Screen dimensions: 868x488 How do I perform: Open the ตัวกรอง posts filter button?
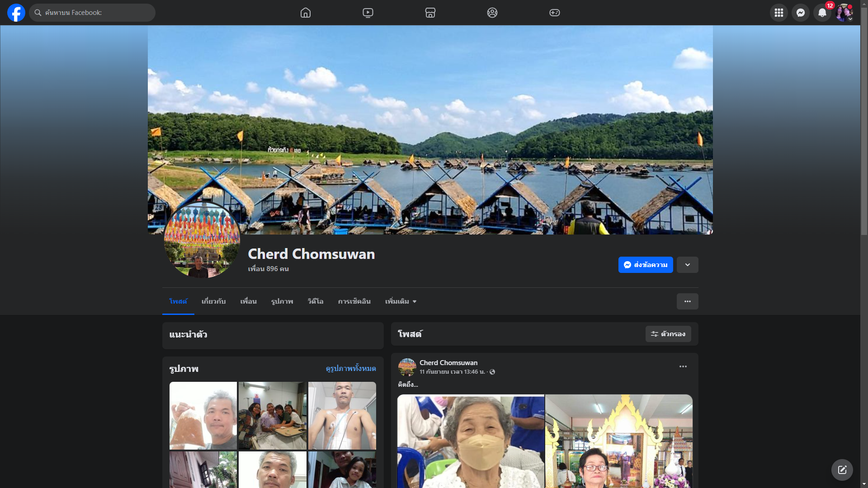pyautogui.click(x=668, y=334)
